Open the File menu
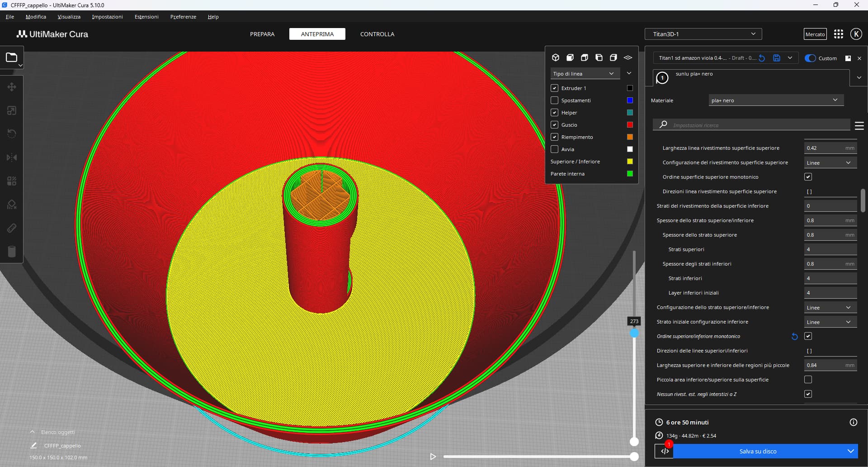The width and height of the screenshot is (868, 467). tap(10, 17)
